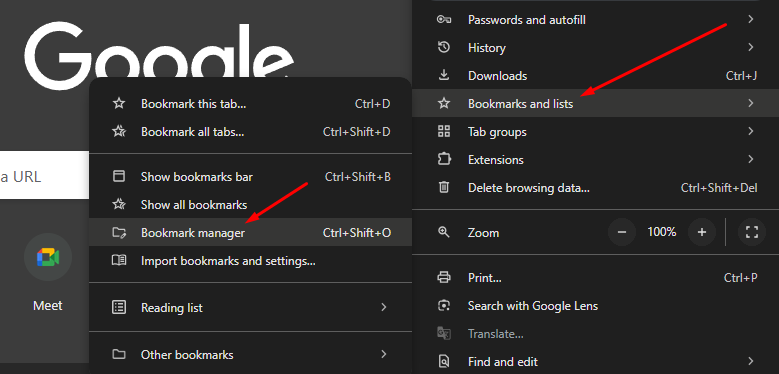Click the Find and edit icon

tap(443, 361)
